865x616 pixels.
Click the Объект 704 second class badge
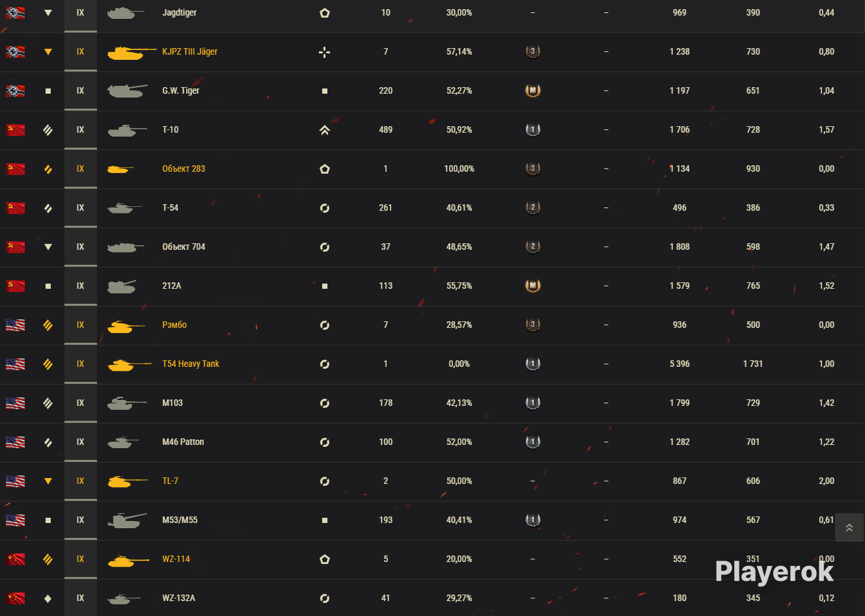click(x=532, y=247)
